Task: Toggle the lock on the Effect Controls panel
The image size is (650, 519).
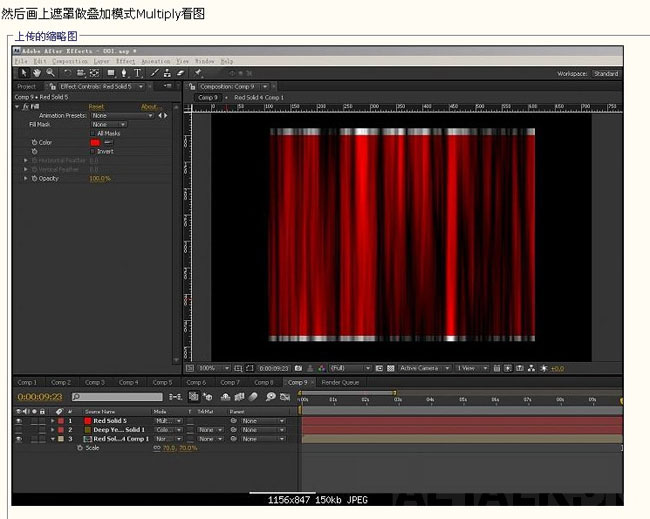Action: point(53,86)
